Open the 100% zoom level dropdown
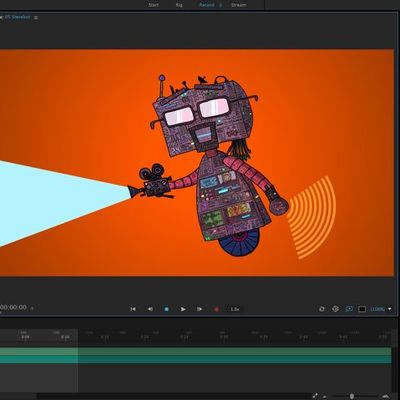Screen dimensions: 400x400 click(x=377, y=309)
